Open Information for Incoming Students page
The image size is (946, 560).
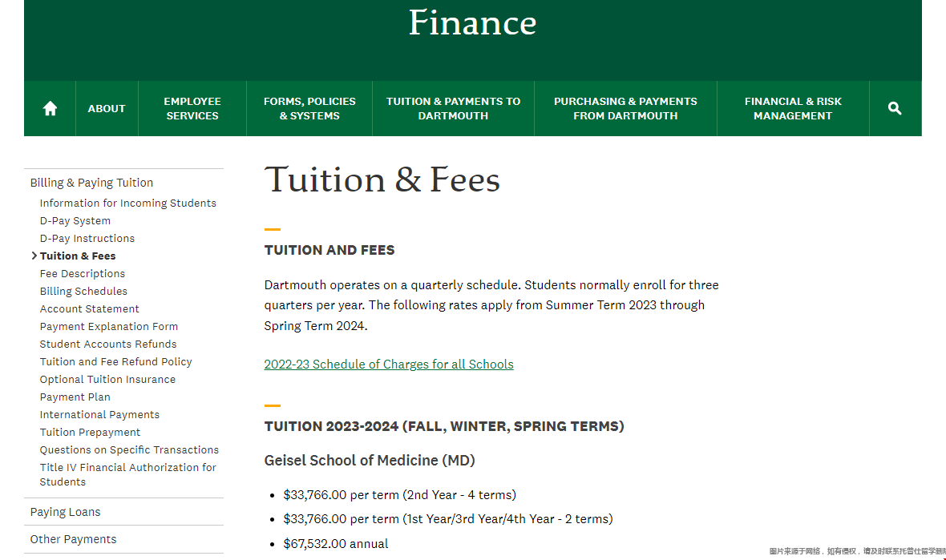pyautogui.click(x=128, y=203)
